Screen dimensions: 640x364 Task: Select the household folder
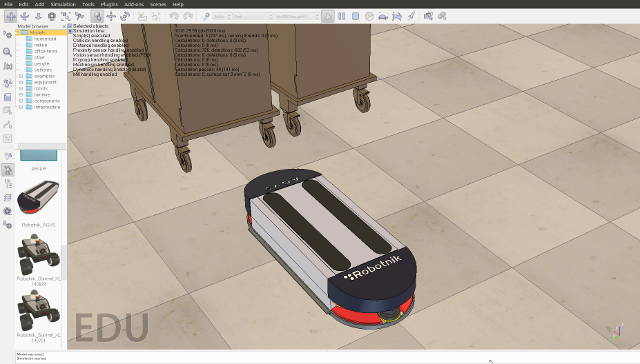coord(45,39)
